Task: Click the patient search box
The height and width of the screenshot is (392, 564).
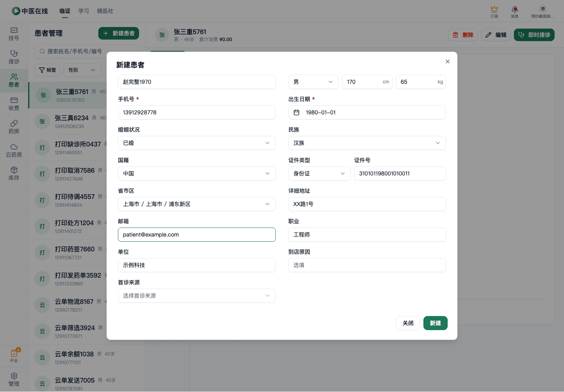Action: pos(87,51)
